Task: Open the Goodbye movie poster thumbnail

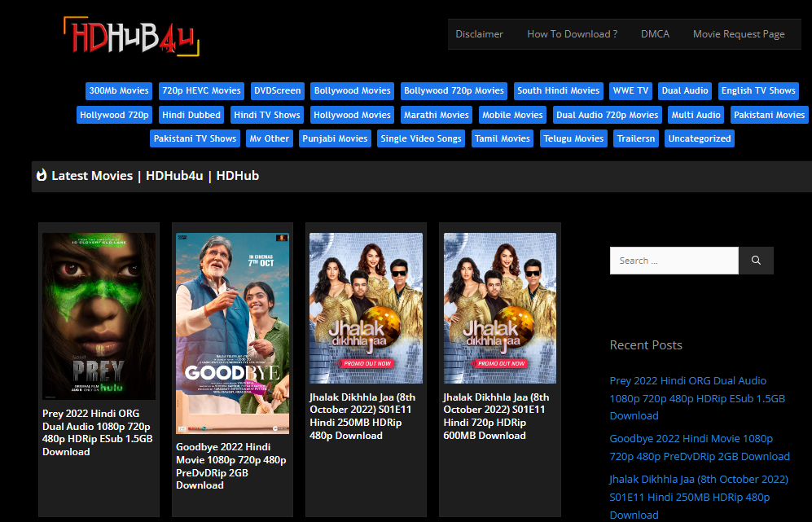Action: pos(232,333)
